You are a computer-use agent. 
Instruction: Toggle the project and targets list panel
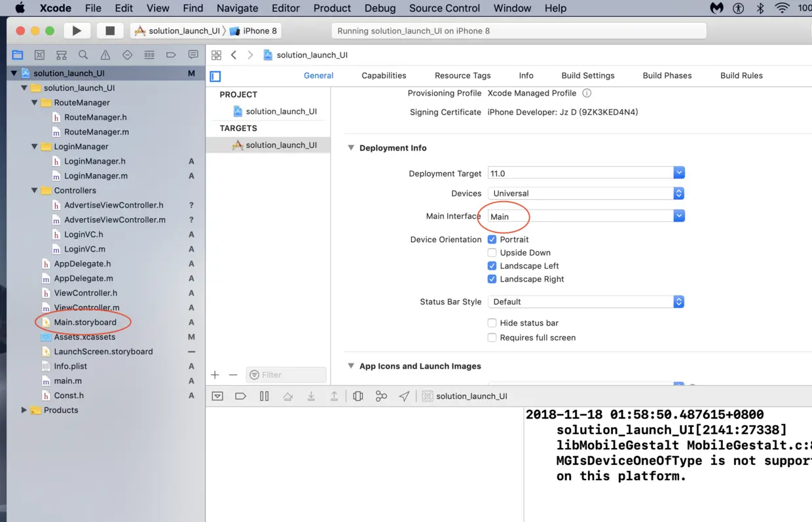pos(215,76)
